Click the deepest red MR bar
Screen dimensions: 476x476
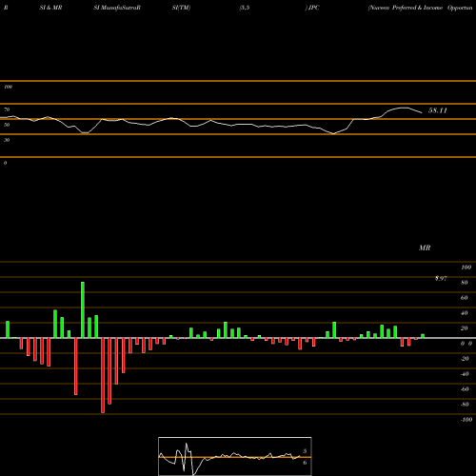click(x=103, y=375)
